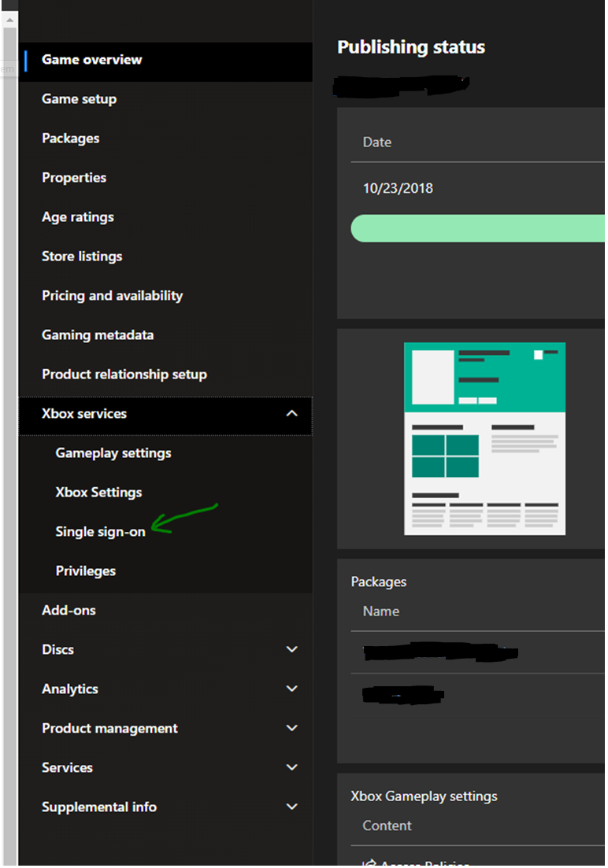Open the Game setup page
The height and width of the screenshot is (868, 608).
click(79, 99)
